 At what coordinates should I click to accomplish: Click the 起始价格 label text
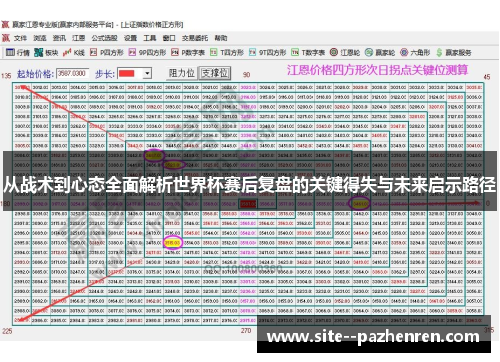[35, 74]
